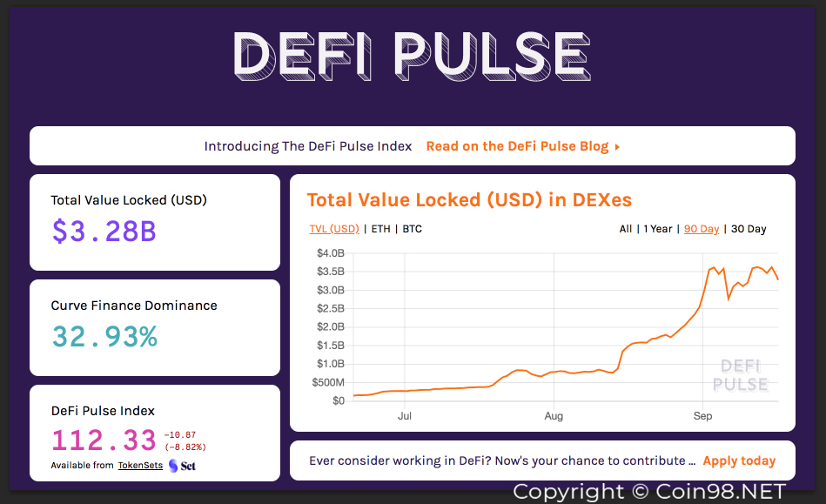The image size is (826, 504).
Task: Click the 'DeFi Pulse Index' card label
Action: click(x=103, y=411)
